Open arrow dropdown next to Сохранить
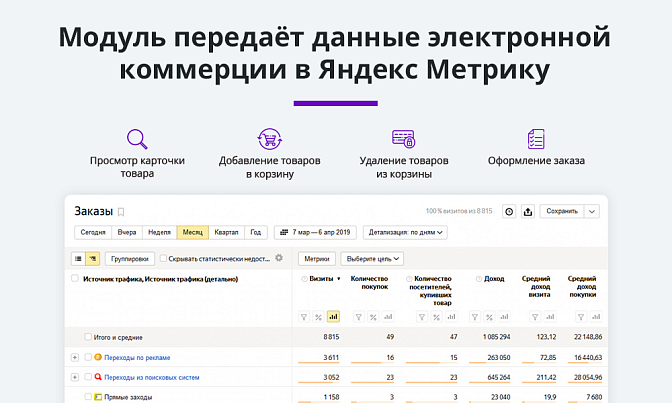 click(591, 211)
